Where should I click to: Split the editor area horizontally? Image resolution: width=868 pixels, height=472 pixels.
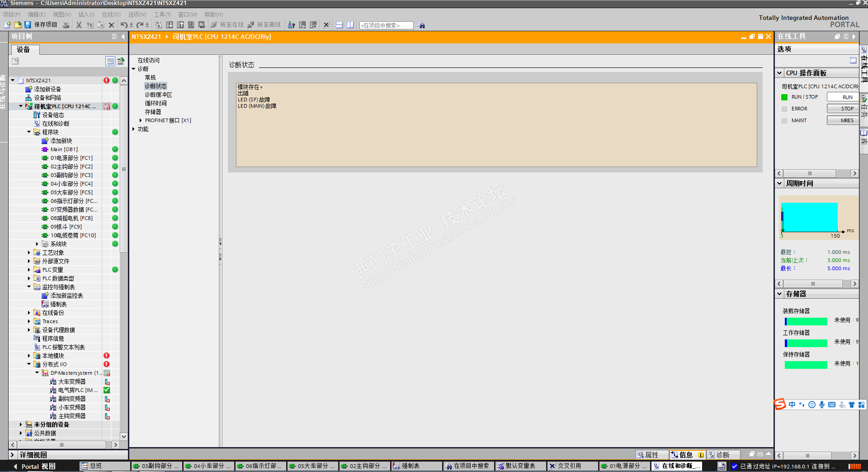click(x=340, y=25)
